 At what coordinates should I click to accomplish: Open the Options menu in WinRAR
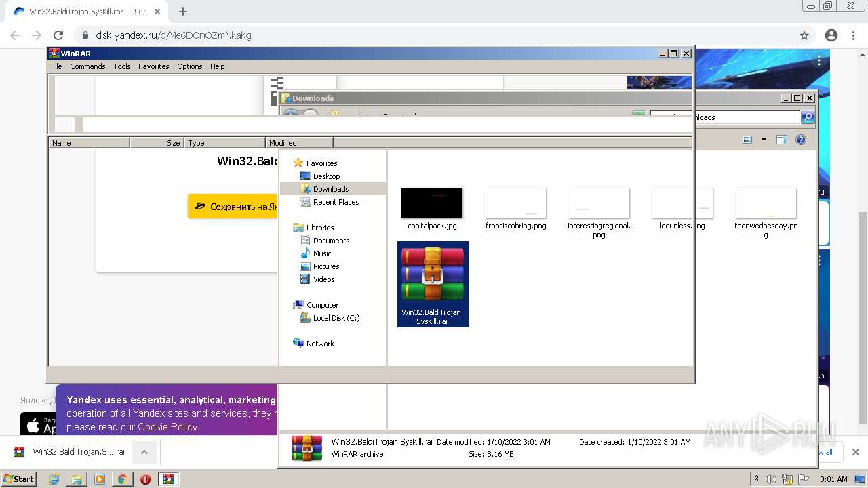coord(190,66)
